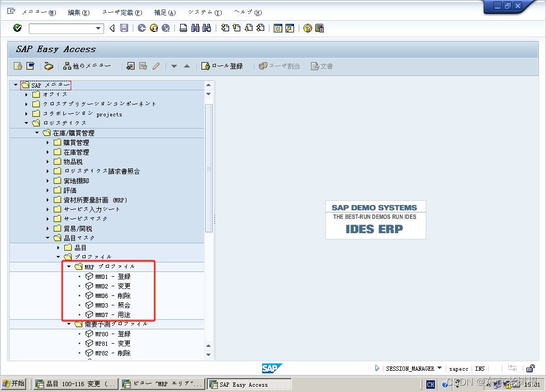Expand the オフィス folder
The height and width of the screenshot is (392, 546).
click(27, 94)
